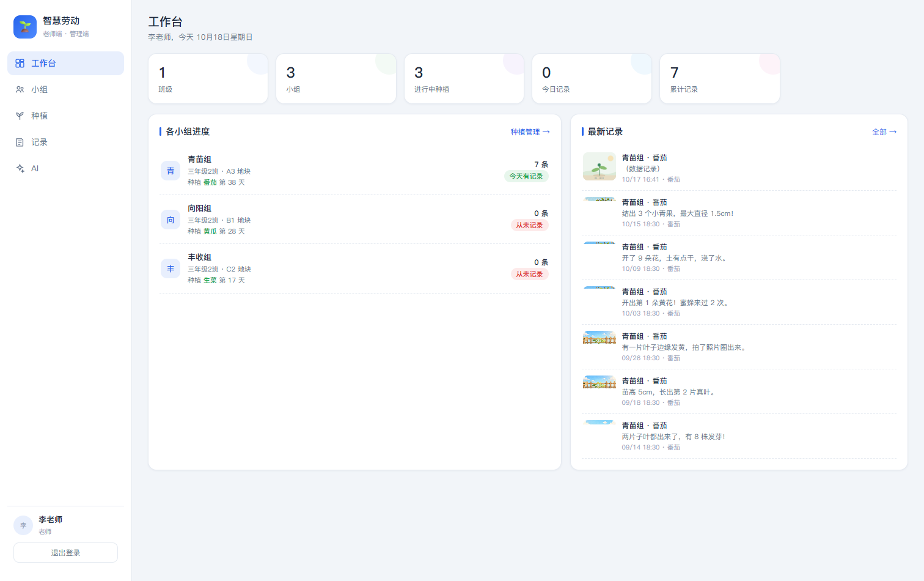Click the 退出登录 button

point(65,553)
